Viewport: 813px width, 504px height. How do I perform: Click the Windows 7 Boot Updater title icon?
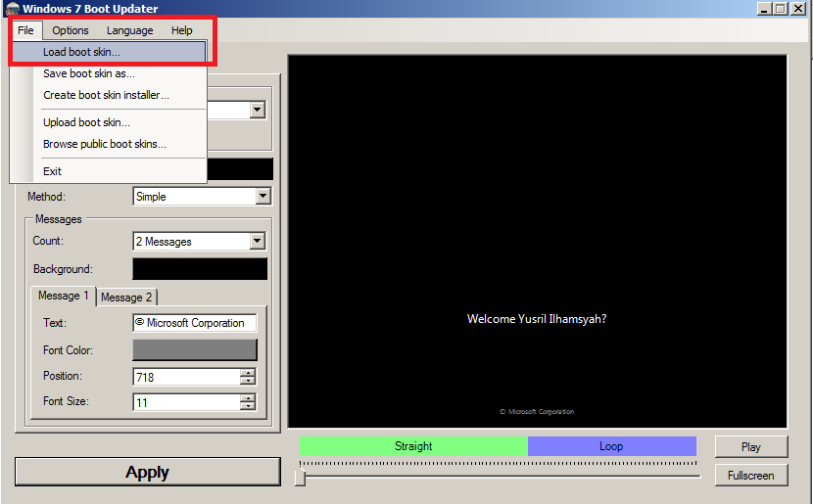click(13, 9)
